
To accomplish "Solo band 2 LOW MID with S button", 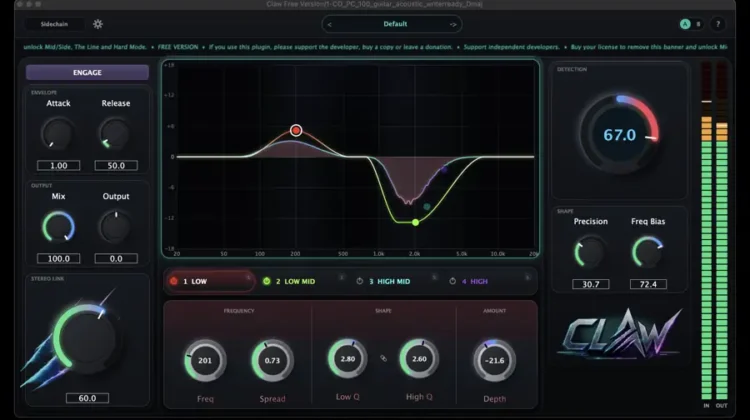I will tap(342, 277).
